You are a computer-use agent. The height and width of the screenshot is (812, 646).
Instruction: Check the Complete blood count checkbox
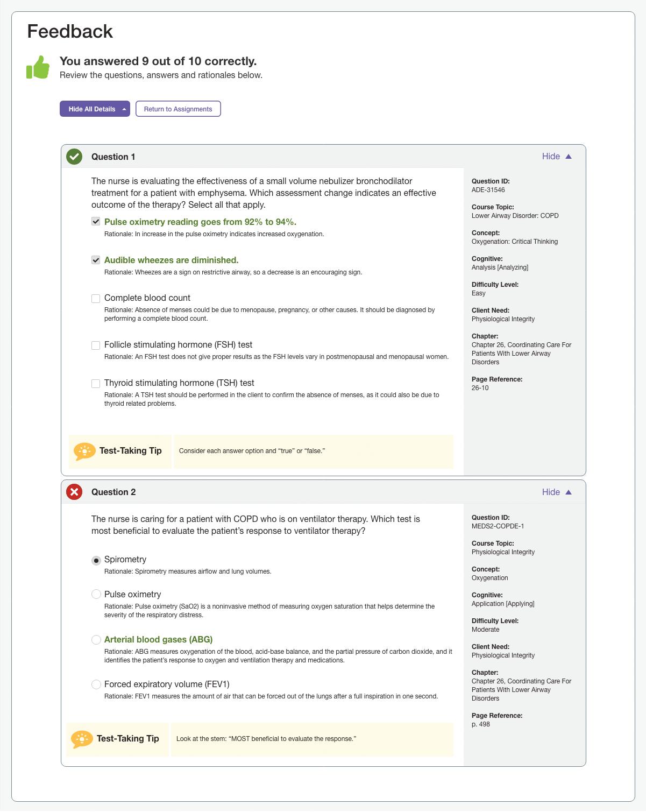point(96,298)
